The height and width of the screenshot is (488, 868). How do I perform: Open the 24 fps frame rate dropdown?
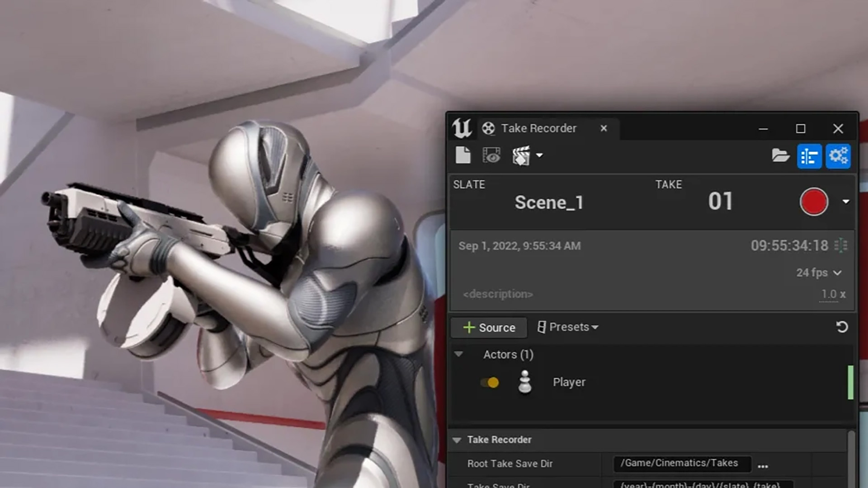click(819, 273)
